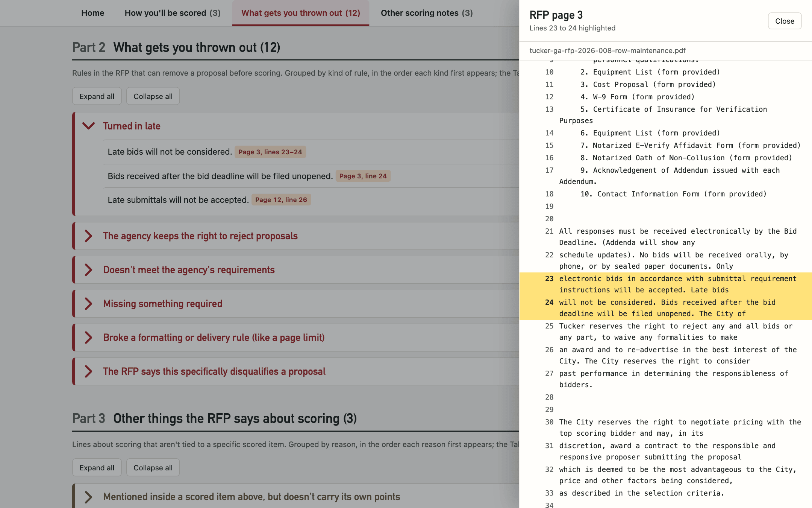Click Expand all under Part 2

pyautogui.click(x=97, y=96)
